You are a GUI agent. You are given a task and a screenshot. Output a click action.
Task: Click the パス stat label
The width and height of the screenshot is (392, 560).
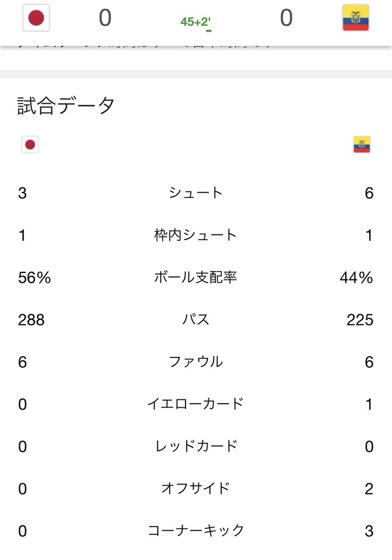195,319
